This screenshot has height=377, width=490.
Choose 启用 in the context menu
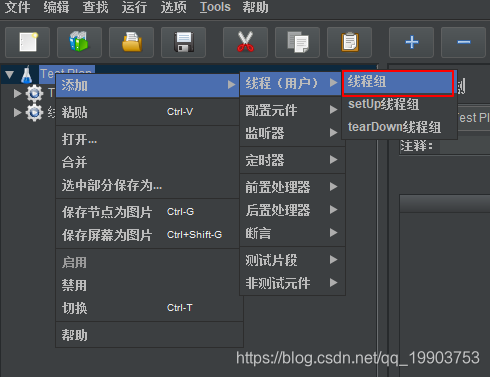coord(147,262)
